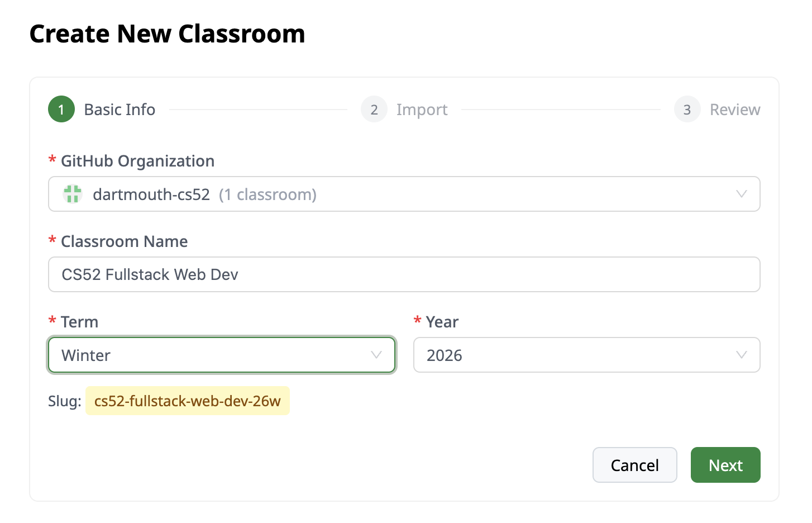Select the Classroom Name input field

tap(404, 274)
